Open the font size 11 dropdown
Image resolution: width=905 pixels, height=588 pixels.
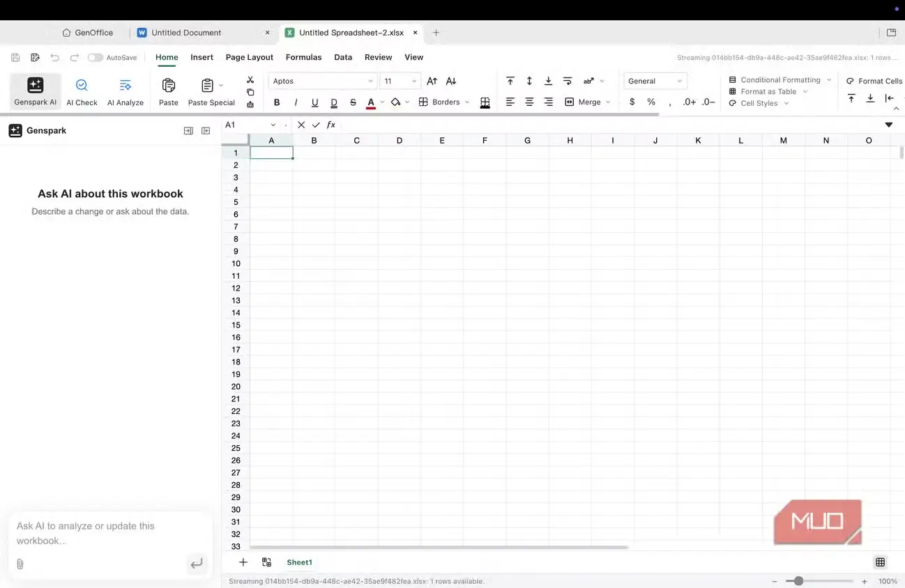[400, 81]
